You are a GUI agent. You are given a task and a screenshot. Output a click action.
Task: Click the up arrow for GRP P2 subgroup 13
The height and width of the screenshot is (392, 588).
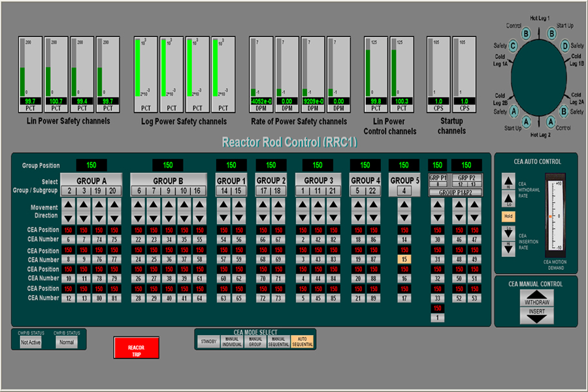(474, 204)
